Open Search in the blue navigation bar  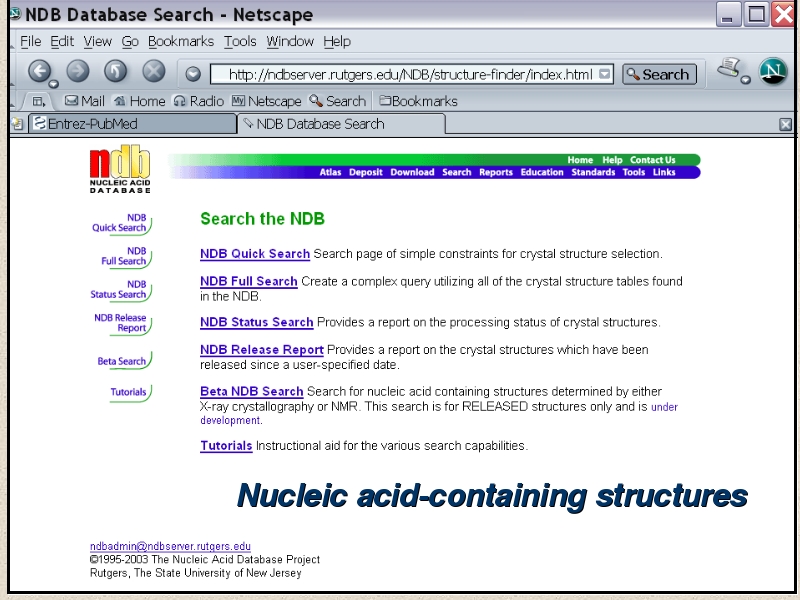(x=457, y=172)
